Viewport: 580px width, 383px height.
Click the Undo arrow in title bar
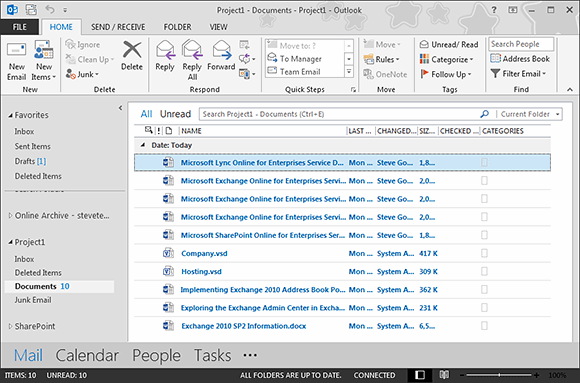coord(50,10)
